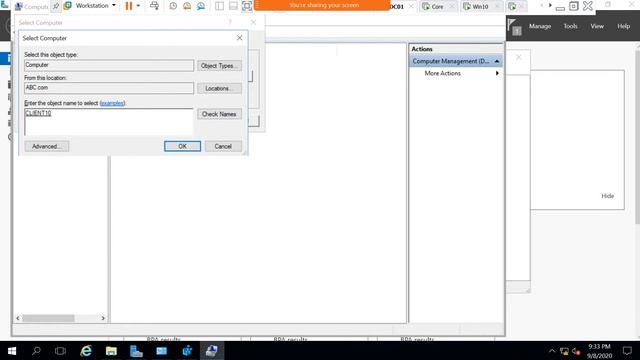The height and width of the screenshot is (360, 640).
Task: Click the right scroll arrow in the tree pane
Action: click(103, 318)
